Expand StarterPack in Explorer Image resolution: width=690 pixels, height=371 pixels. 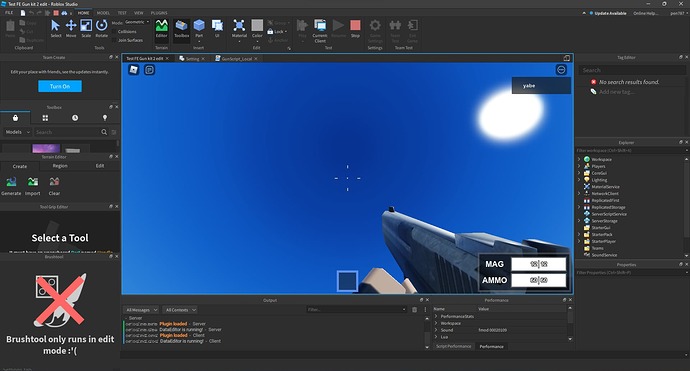[579, 235]
